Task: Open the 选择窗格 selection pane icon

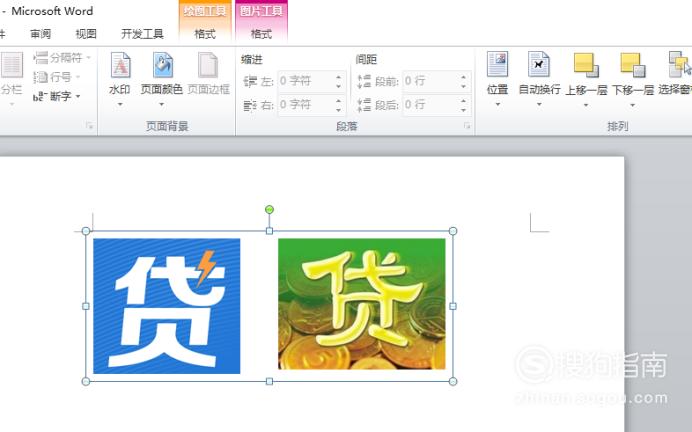Action: (680, 64)
